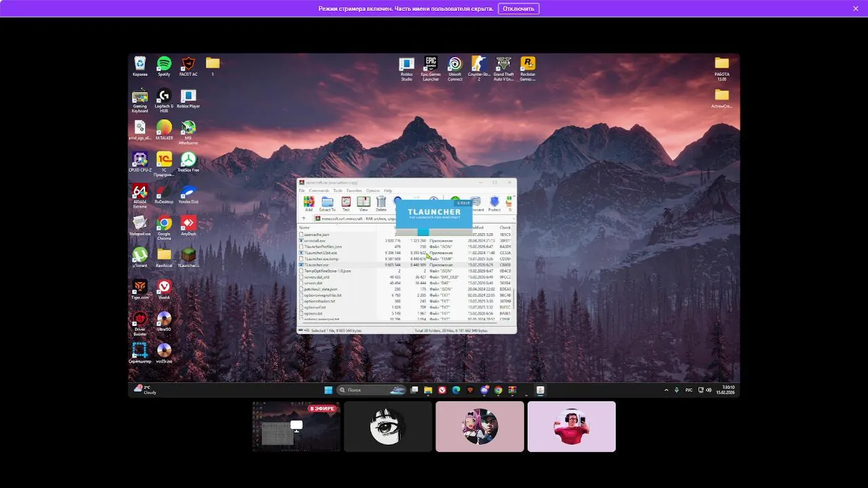868x488 pixels.
Task: Click the Roblox Studio desktop icon
Action: [407, 68]
